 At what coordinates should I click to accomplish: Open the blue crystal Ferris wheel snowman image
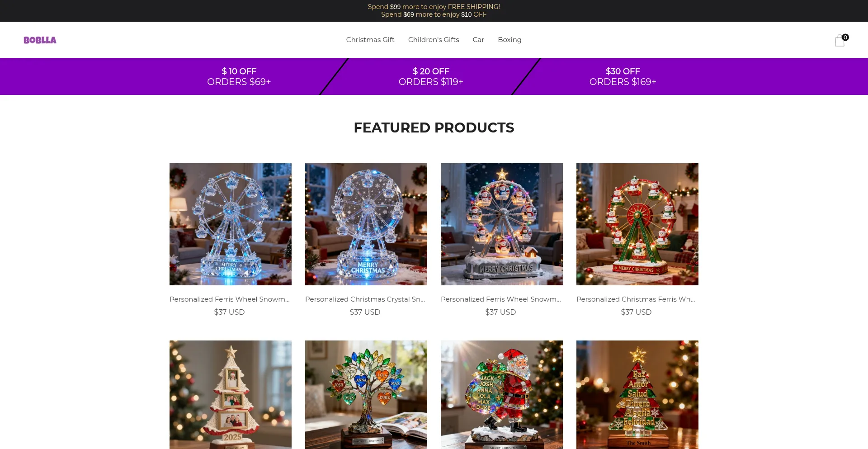point(231,224)
